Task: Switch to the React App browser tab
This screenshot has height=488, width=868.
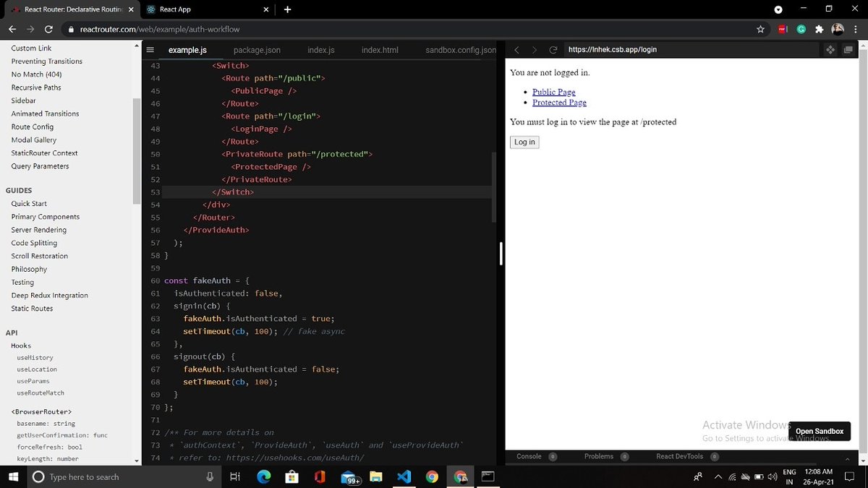Action: click(207, 9)
